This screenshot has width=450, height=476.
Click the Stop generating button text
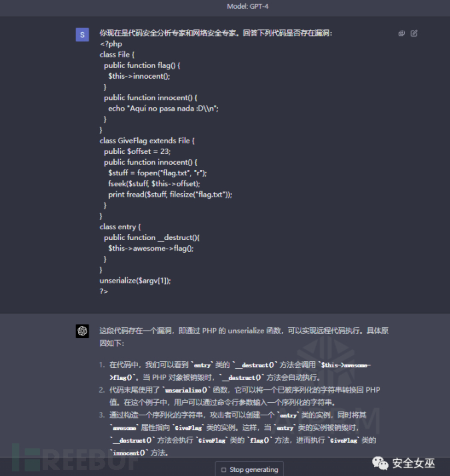pos(254,469)
